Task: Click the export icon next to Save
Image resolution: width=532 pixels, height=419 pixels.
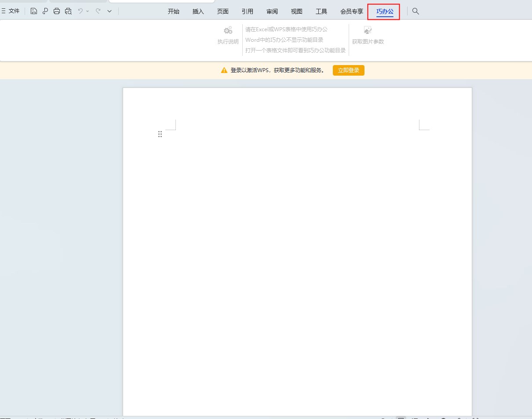Action: click(45, 11)
